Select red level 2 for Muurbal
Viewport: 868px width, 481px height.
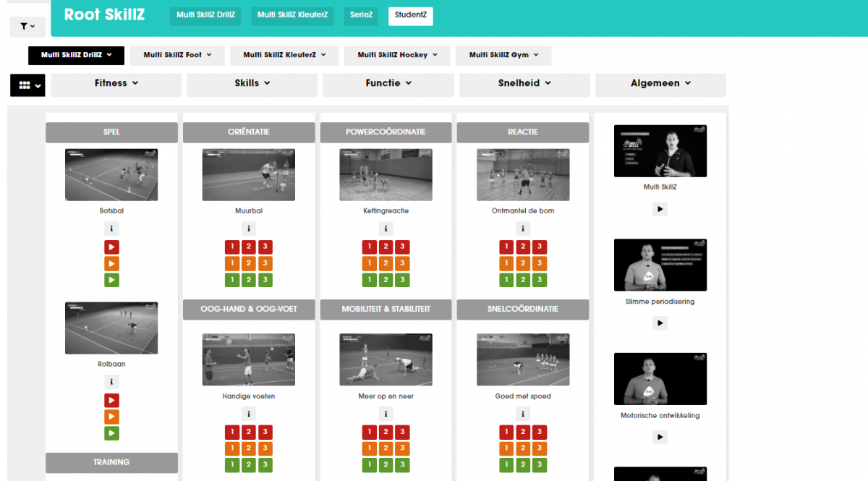(249, 247)
